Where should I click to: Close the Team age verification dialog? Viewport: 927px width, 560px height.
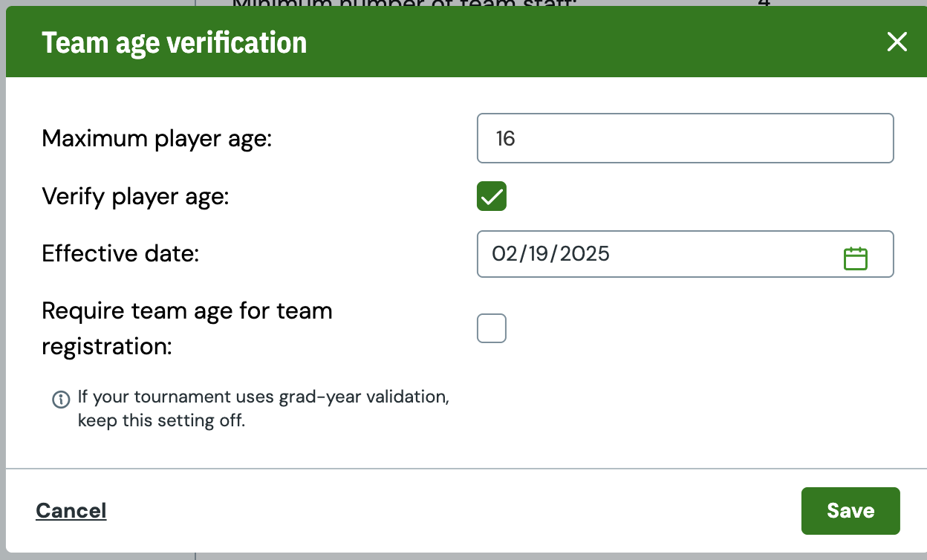(897, 42)
